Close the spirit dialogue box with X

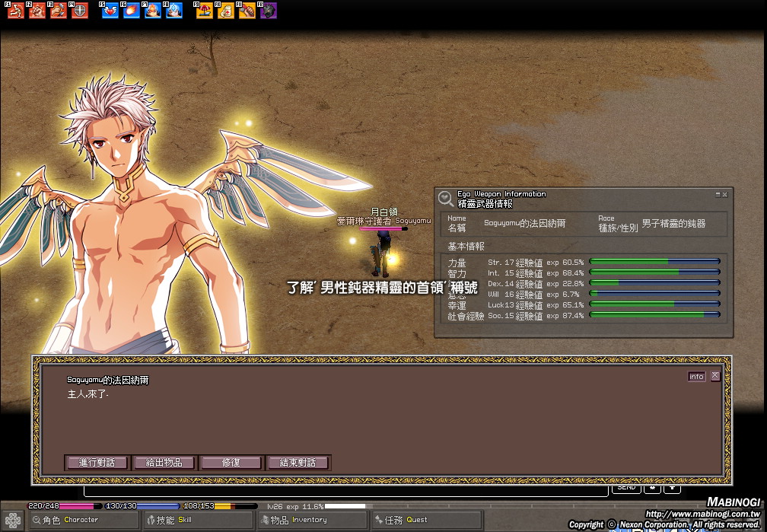[715, 376]
